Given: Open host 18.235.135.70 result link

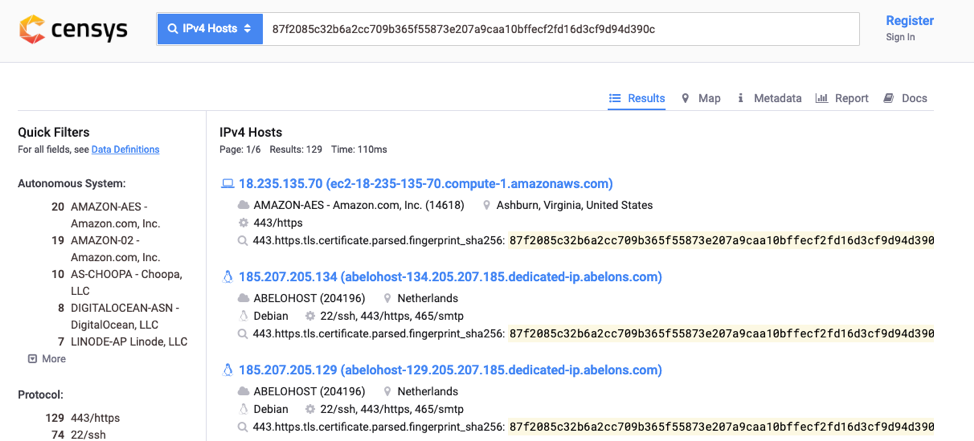Looking at the screenshot, I should [x=425, y=184].
